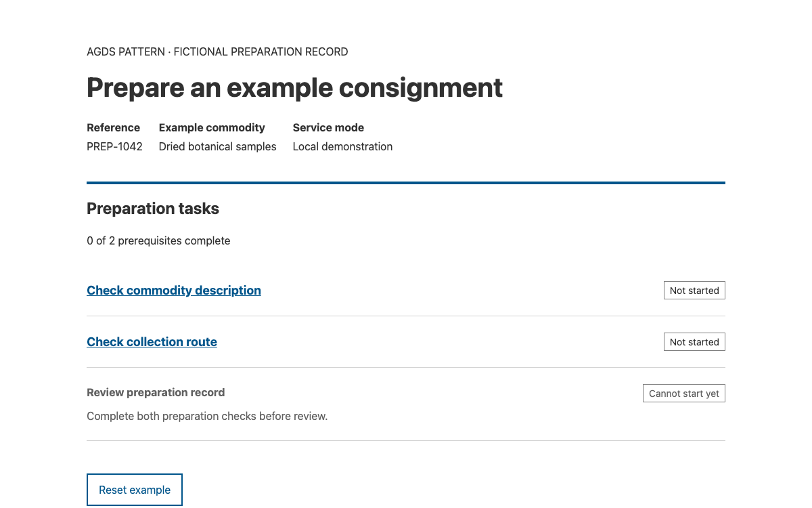Click the AGDS PATTERN caption text

pyautogui.click(x=126, y=51)
